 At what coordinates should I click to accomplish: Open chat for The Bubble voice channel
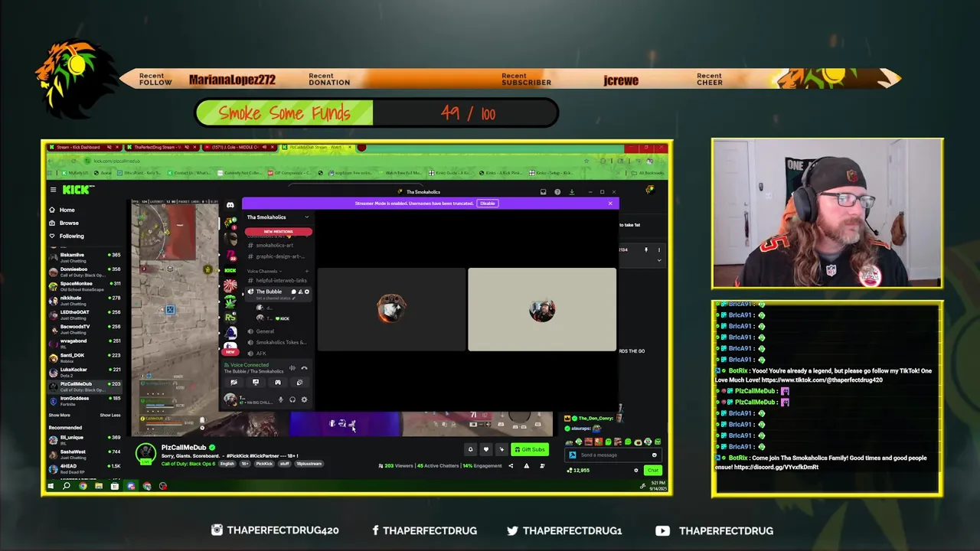pos(294,292)
